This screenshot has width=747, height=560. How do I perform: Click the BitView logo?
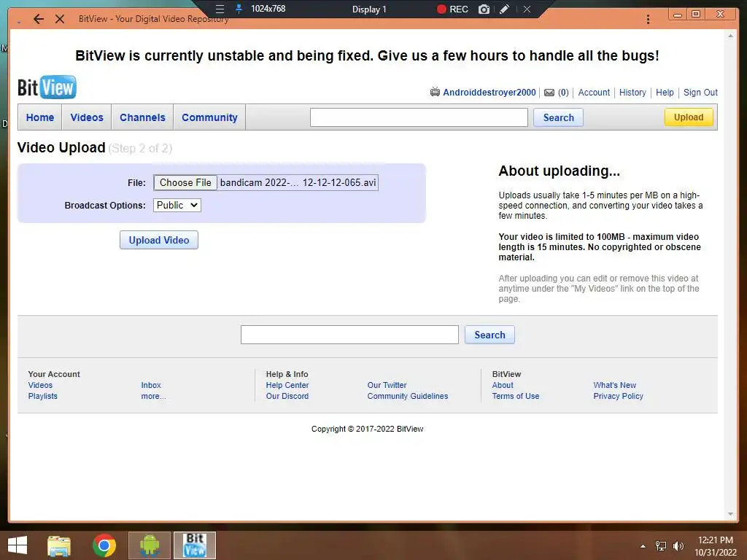pyautogui.click(x=47, y=87)
